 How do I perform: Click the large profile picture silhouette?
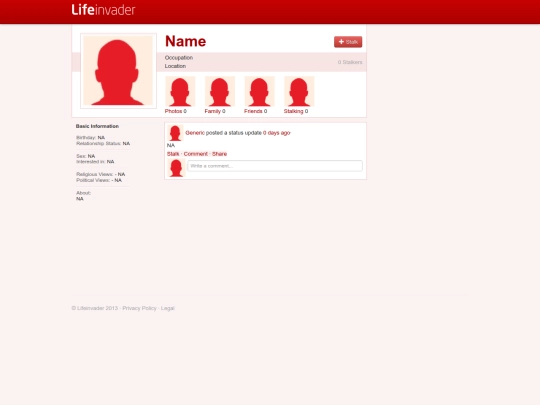click(x=118, y=71)
